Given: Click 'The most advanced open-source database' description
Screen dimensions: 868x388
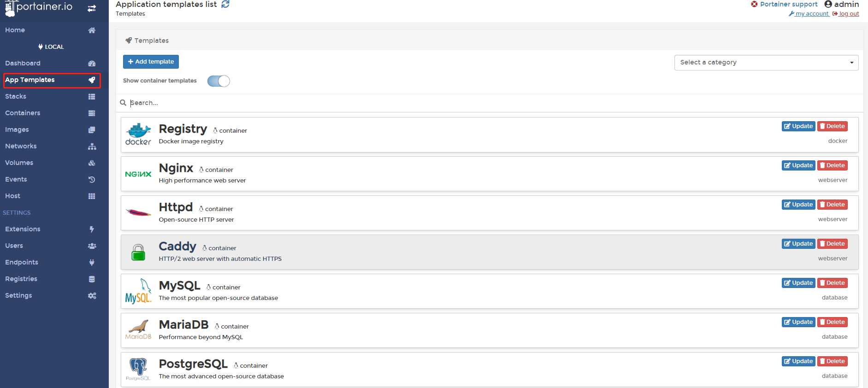Looking at the screenshot, I should (221, 376).
